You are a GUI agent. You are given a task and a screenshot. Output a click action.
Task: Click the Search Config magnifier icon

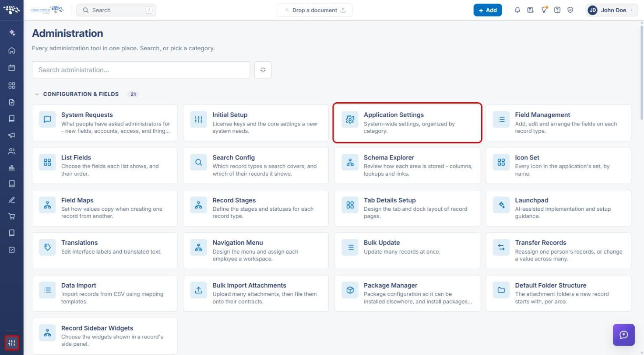pyautogui.click(x=199, y=162)
